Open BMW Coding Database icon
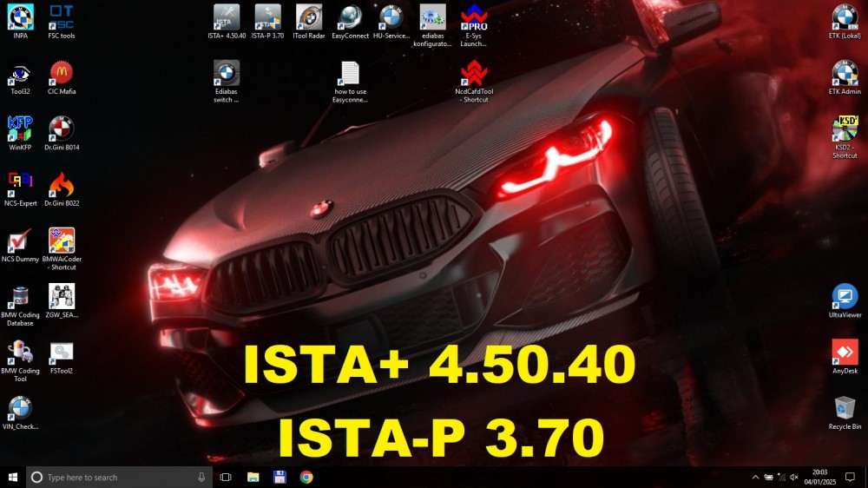Screen dimensions: 868x488 tap(21, 305)
